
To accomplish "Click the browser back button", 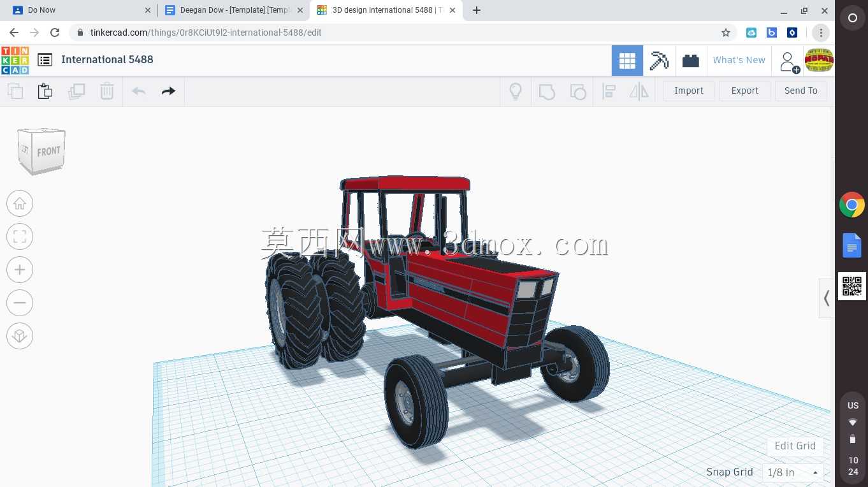I will (x=14, y=33).
